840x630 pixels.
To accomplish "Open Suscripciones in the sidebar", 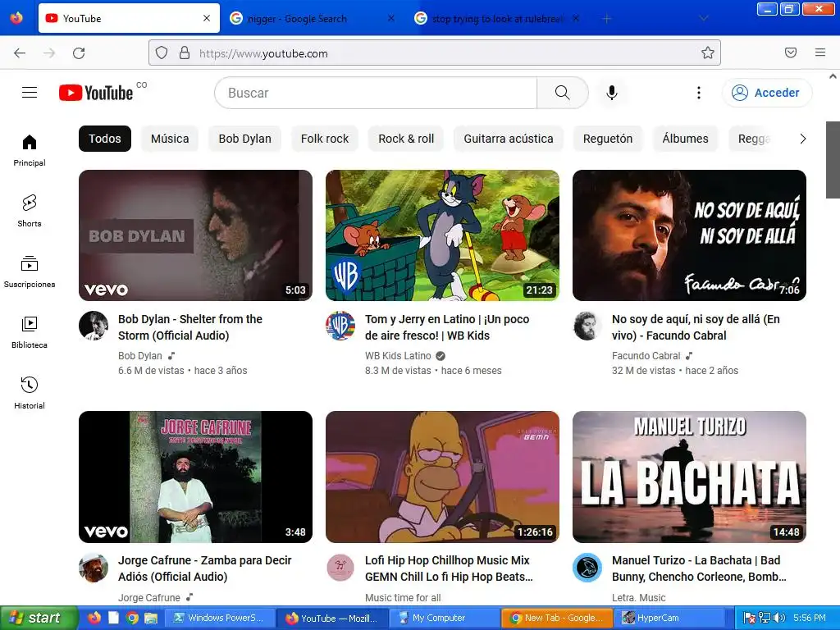I will pyautogui.click(x=30, y=272).
